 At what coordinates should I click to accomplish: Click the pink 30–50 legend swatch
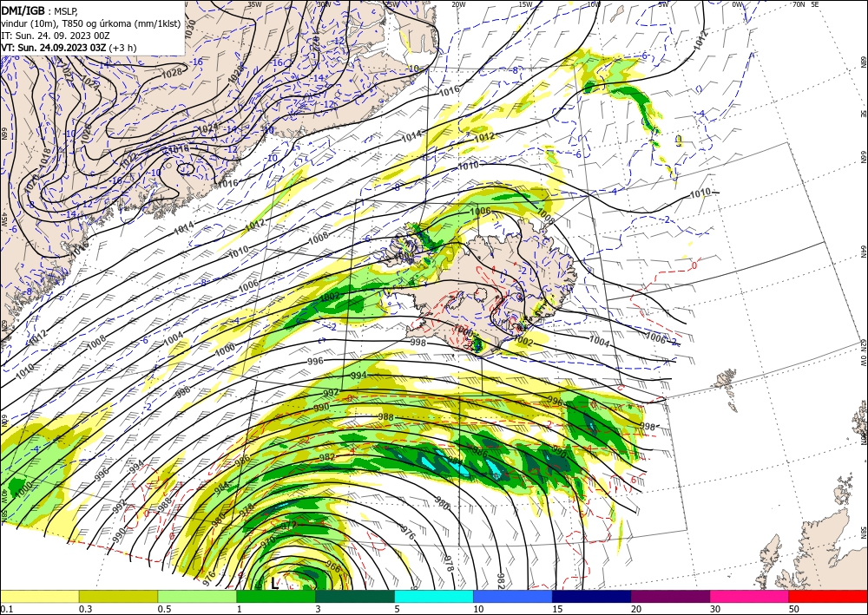pos(750,596)
